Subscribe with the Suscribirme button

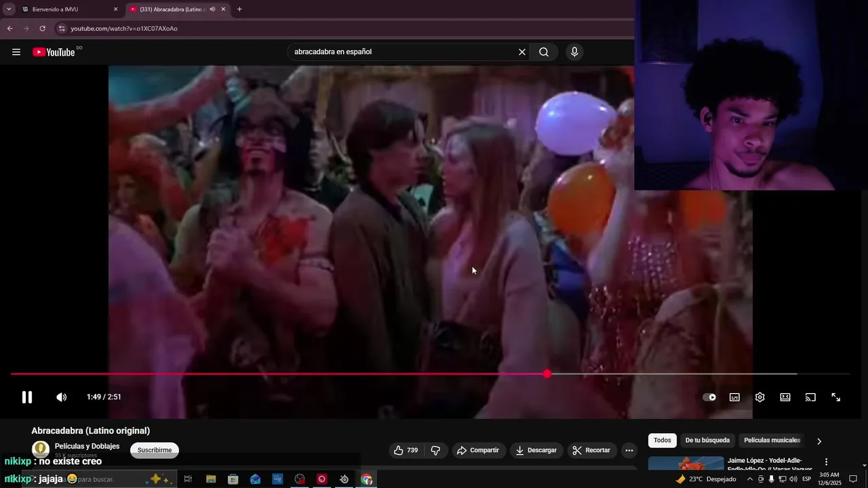pyautogui.click(x=155, y=450)
